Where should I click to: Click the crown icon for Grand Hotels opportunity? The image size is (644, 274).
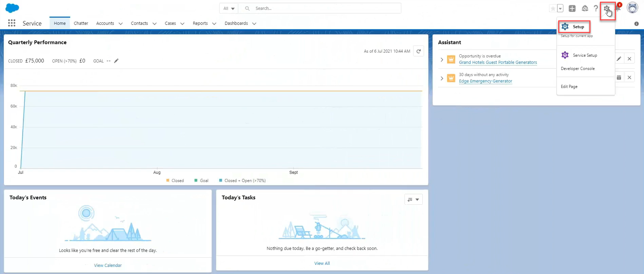[451, 59]
